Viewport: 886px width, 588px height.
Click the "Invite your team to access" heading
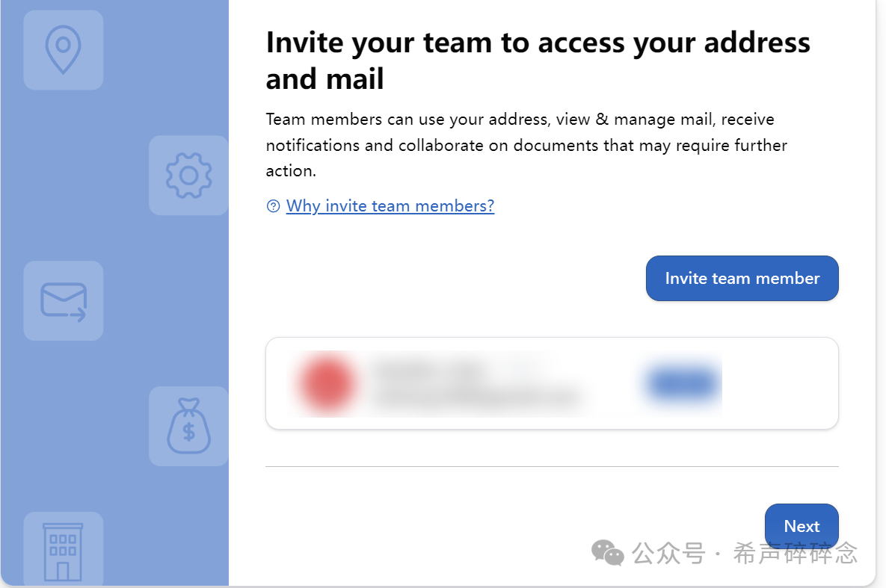pos(538,60)
